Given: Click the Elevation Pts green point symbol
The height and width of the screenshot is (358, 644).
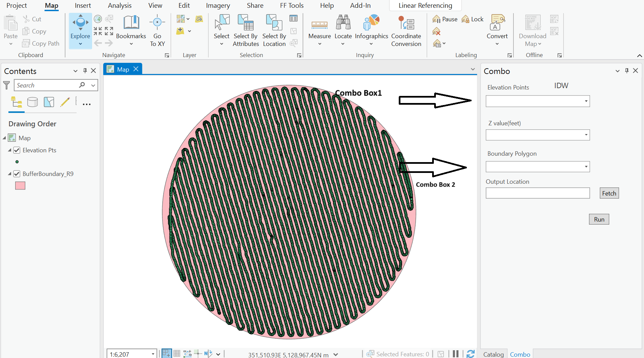Looking at the screenshot, I should click(17, 162).
